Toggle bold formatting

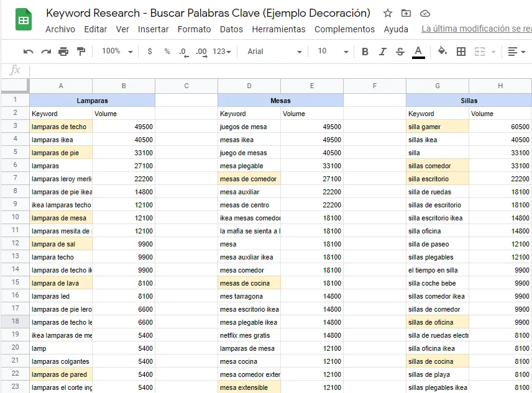pyautogui.click(x=365, y=52)
